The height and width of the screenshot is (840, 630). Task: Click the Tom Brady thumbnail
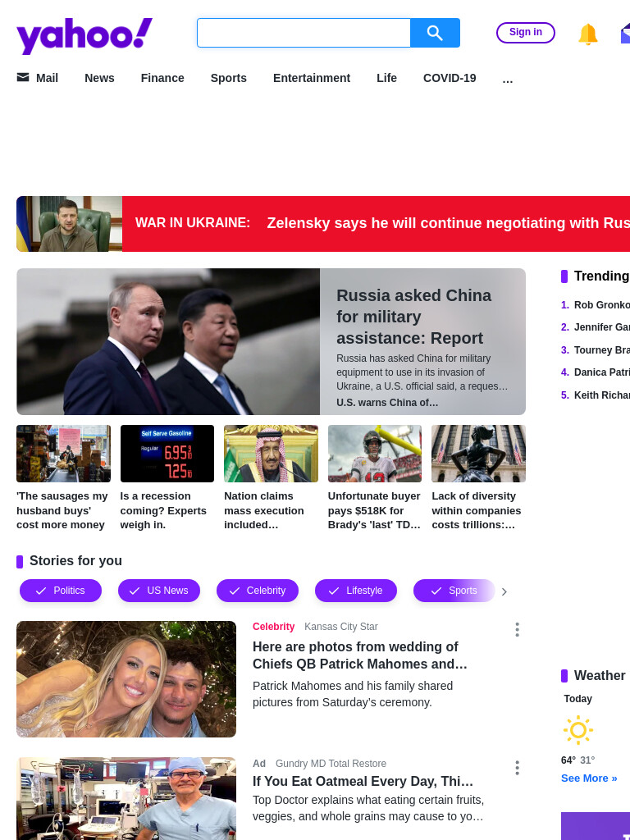pos(375,453)
